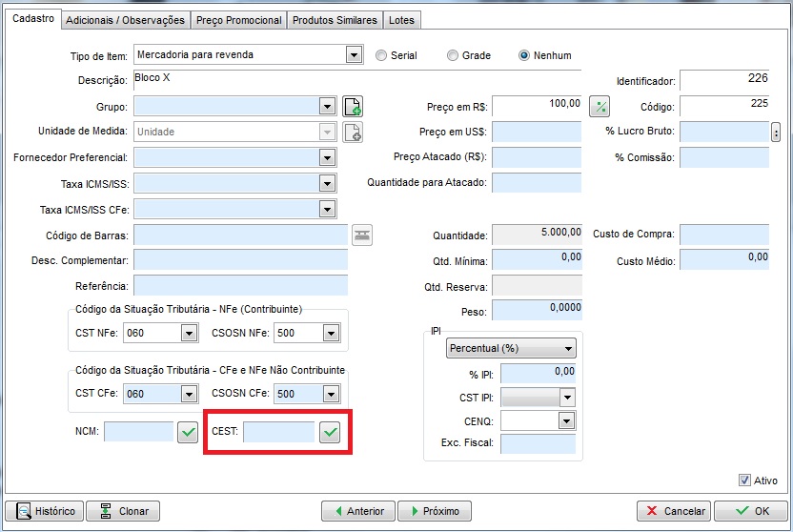This screenshot has width=793, height=532.
Task: Confirm CEST with green checkmark icon
Action: (329, 433)
